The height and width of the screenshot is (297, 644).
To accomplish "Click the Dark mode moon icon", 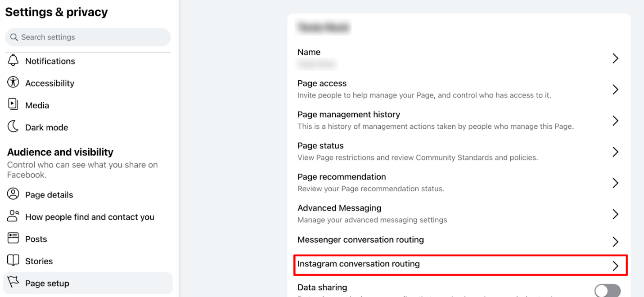I will click(x=14, y=127).
